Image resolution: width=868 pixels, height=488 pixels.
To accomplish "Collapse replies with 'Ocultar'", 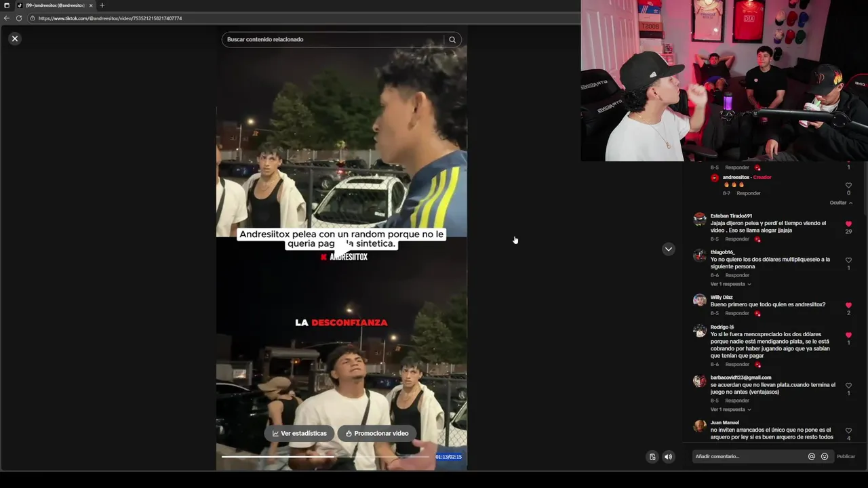I will point(841,203).
